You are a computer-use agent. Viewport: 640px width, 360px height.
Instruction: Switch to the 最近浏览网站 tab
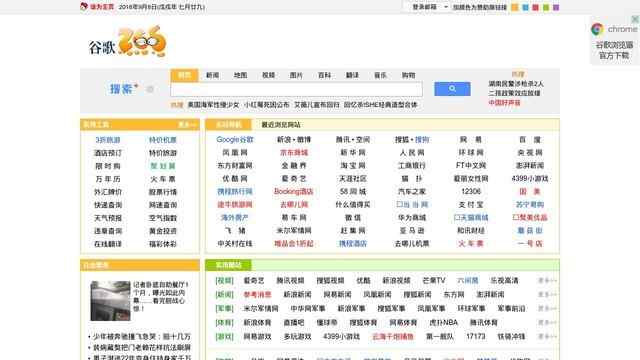pyautogui.click(x=281, y=124)
